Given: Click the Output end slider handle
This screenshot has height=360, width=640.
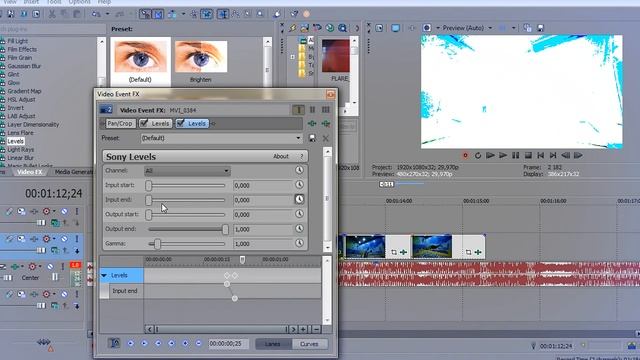Looking at the screenshot, I should click(x=225, y=229).
